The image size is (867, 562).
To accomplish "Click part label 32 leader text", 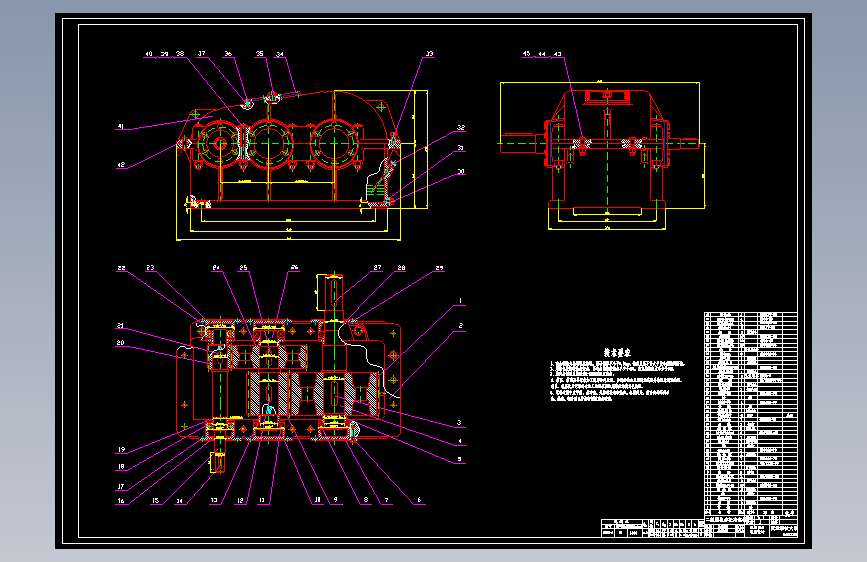I will (x=461, y=128).
